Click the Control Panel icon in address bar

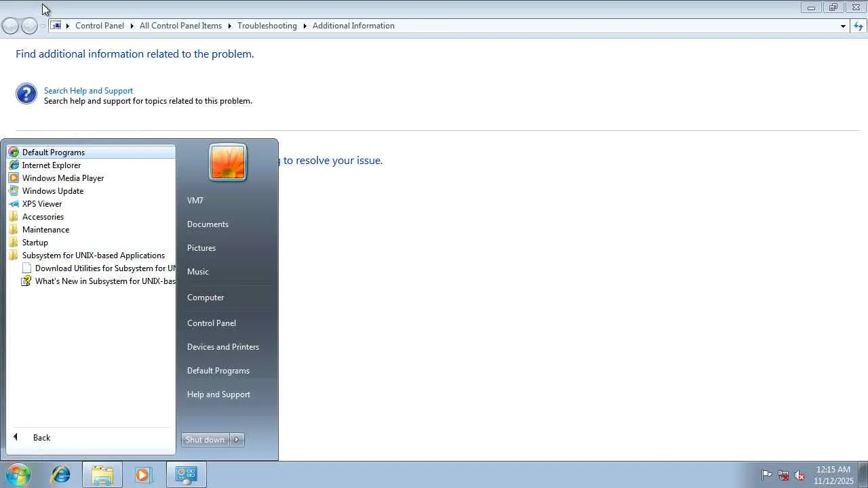coord(56,26)
